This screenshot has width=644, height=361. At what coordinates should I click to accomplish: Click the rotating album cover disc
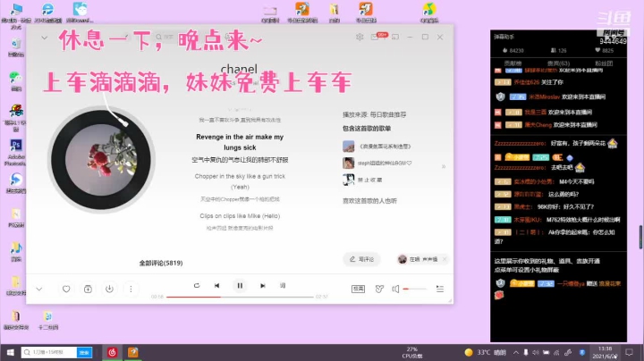tap(101, 160)
